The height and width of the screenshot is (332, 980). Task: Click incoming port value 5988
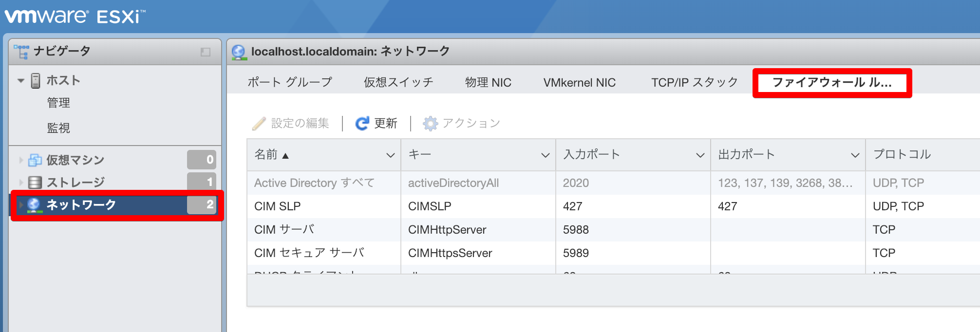(576, 230)
